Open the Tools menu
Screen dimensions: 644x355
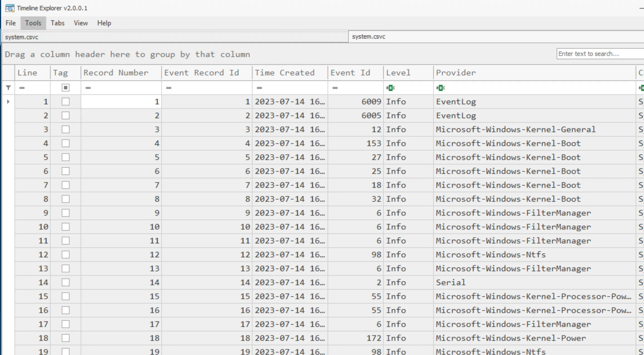tap(33, 23)
